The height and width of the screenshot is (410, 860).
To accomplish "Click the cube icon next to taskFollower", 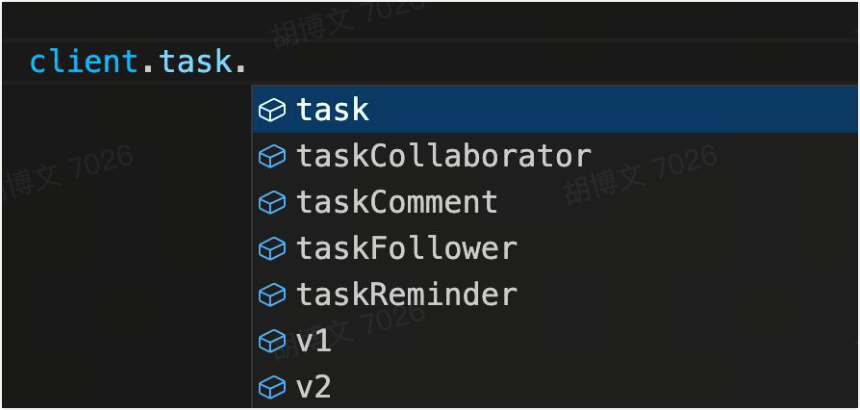I will pyautogui.click(x=272, y=249).
